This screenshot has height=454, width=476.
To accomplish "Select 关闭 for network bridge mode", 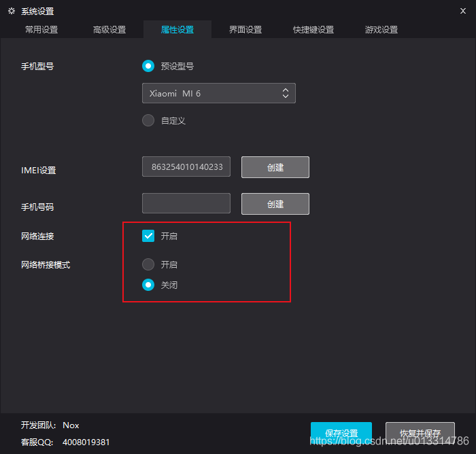I will (x=148, y=285).
